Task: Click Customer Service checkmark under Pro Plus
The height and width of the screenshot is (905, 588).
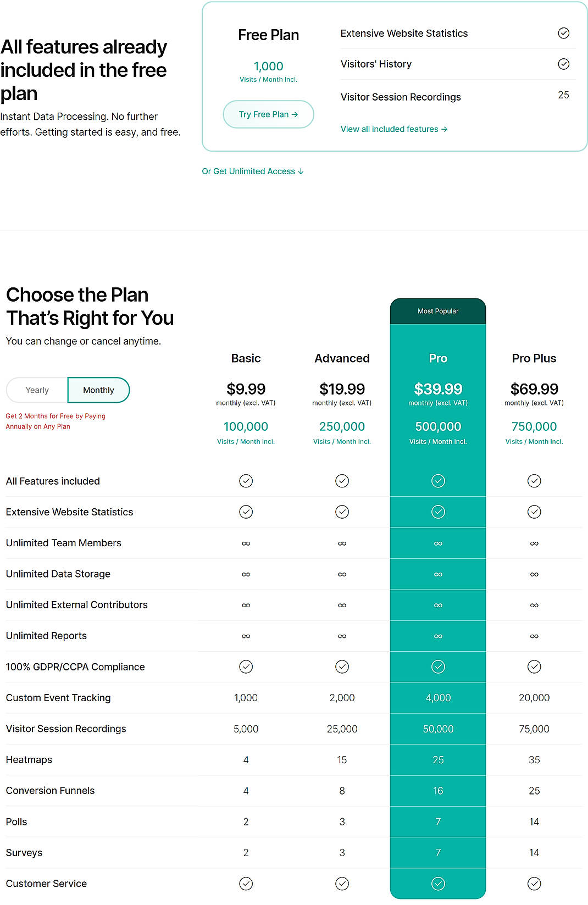Action: click(x=534, y=884)
